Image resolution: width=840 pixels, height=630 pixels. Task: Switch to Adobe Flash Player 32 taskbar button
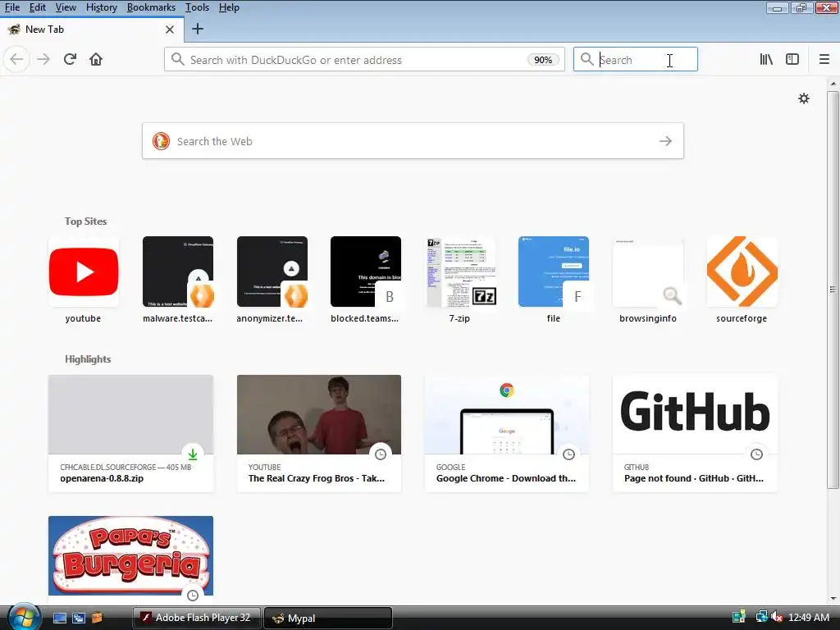coord(197,618)
